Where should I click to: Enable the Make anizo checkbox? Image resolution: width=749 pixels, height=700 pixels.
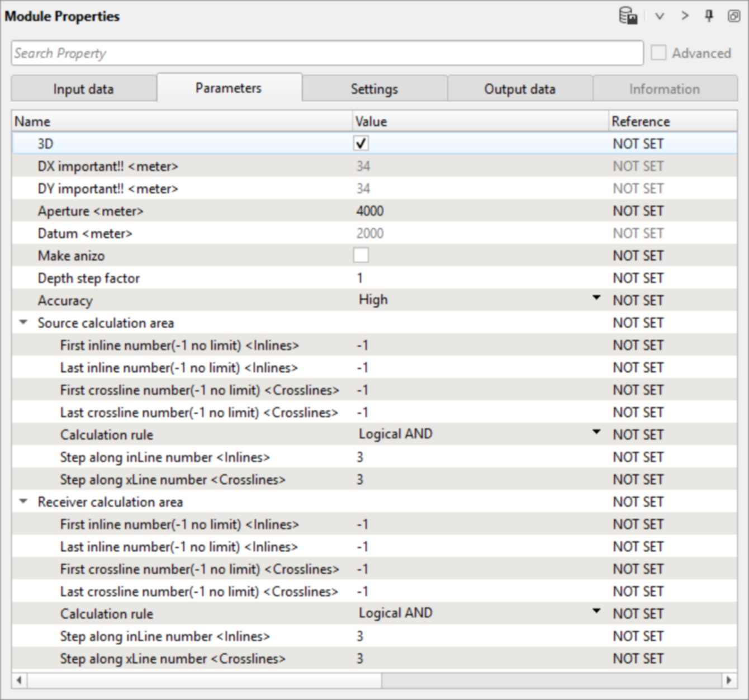click(361, 256)
